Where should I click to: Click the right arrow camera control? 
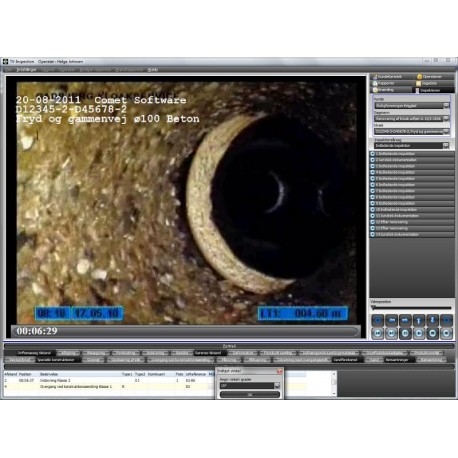tap(405, 320)
